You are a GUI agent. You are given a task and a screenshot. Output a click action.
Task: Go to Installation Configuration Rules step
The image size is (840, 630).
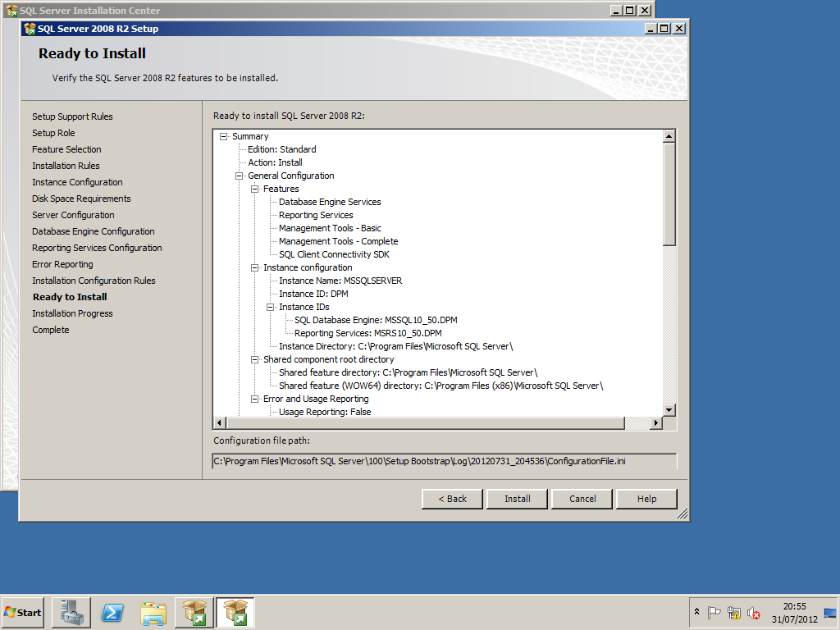coord(94,281)
